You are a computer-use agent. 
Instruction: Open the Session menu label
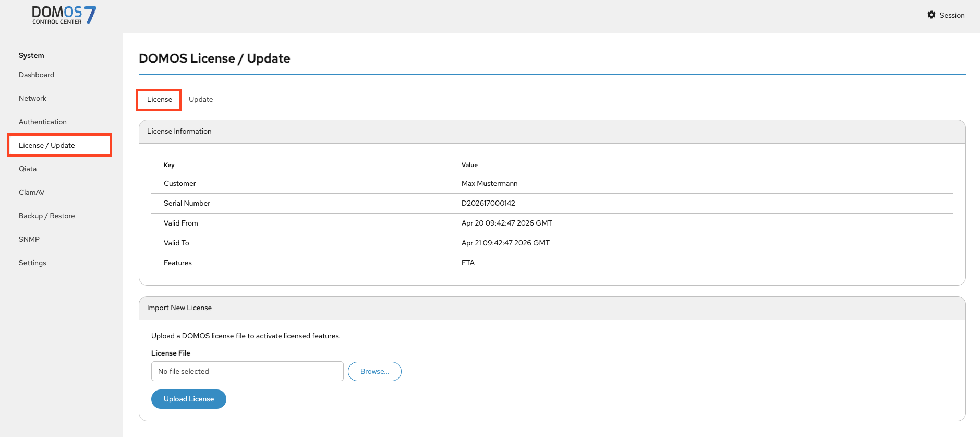[x=952, y=15]
